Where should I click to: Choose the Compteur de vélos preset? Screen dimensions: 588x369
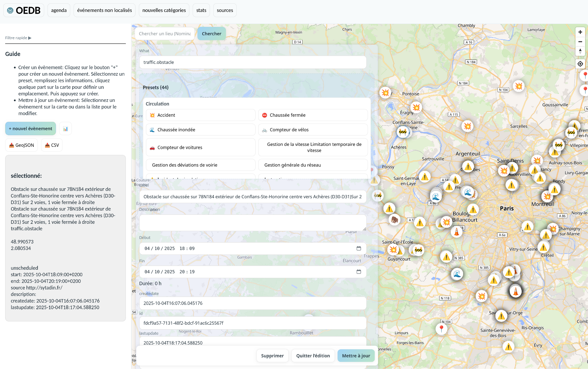[313, 130]
